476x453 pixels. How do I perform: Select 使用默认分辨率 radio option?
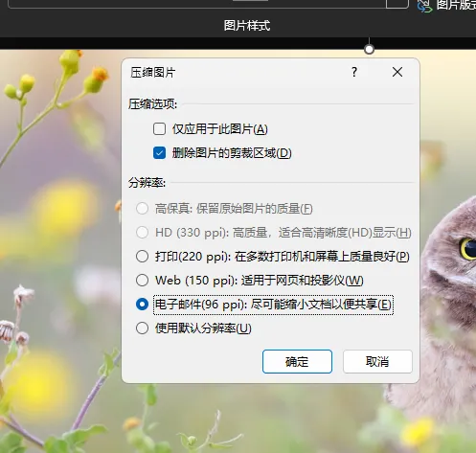pos(142,328)
